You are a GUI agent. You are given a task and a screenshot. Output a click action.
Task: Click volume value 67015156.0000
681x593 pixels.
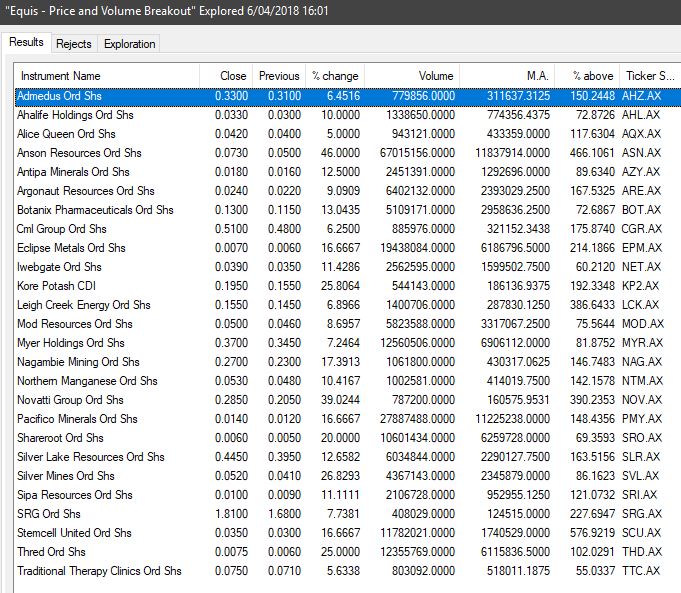[x=417, y=153]
